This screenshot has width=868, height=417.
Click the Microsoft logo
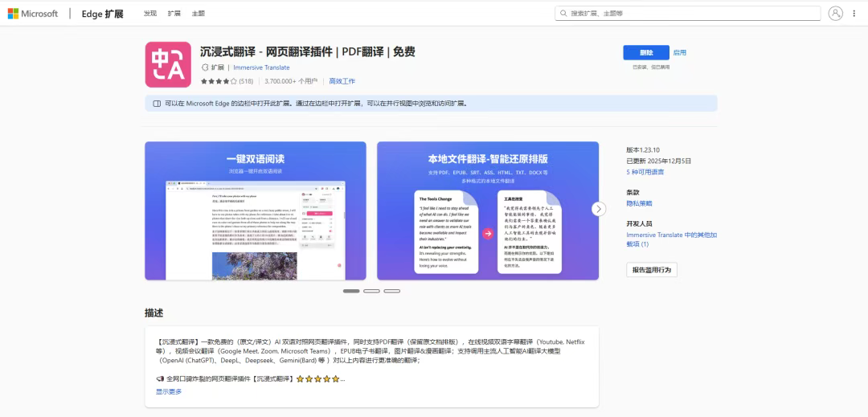point(32,14)
